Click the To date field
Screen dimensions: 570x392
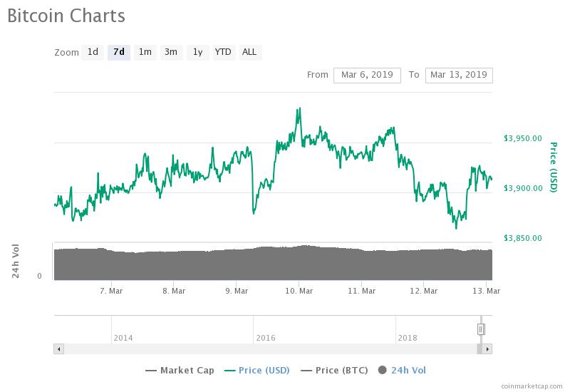[458, 75]
